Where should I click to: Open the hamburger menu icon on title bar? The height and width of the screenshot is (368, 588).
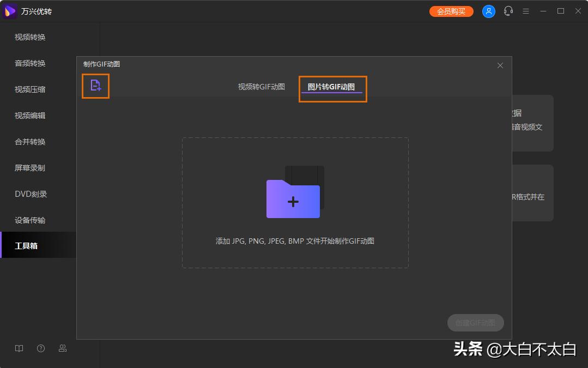[526, 11]
